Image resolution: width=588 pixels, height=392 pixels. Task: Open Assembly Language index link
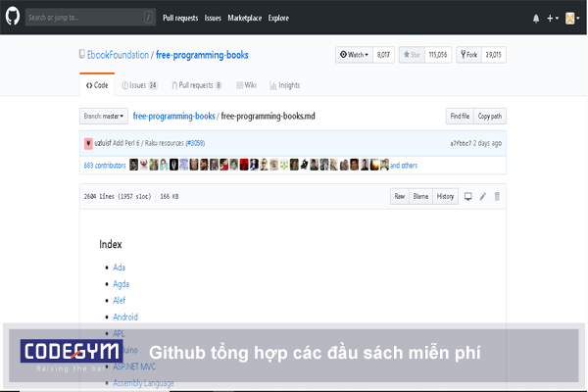pos(143,383)
